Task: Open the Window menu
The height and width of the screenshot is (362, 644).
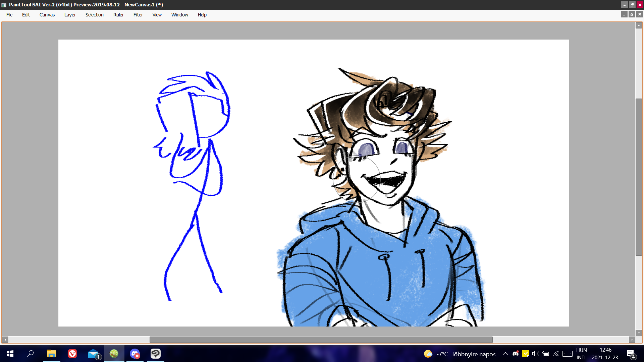Action: pos(179,15)
